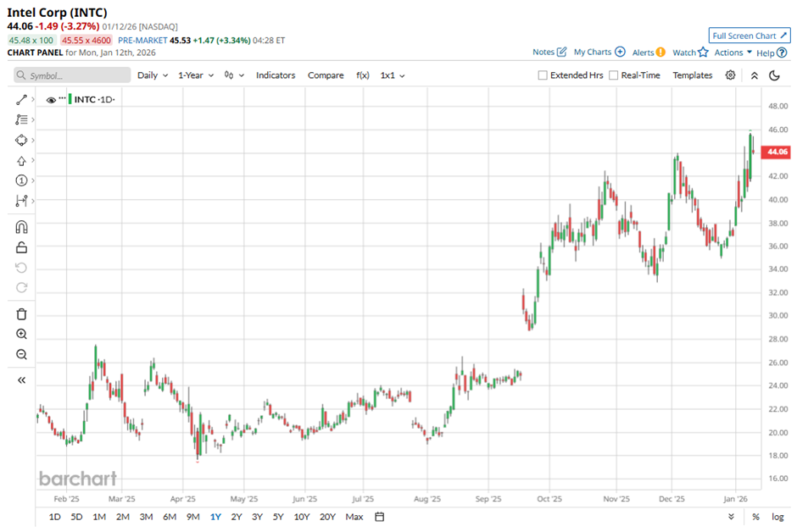Zoom in on the chart
797x532 pixels.
pyautogui.click(x=21, y=334)
